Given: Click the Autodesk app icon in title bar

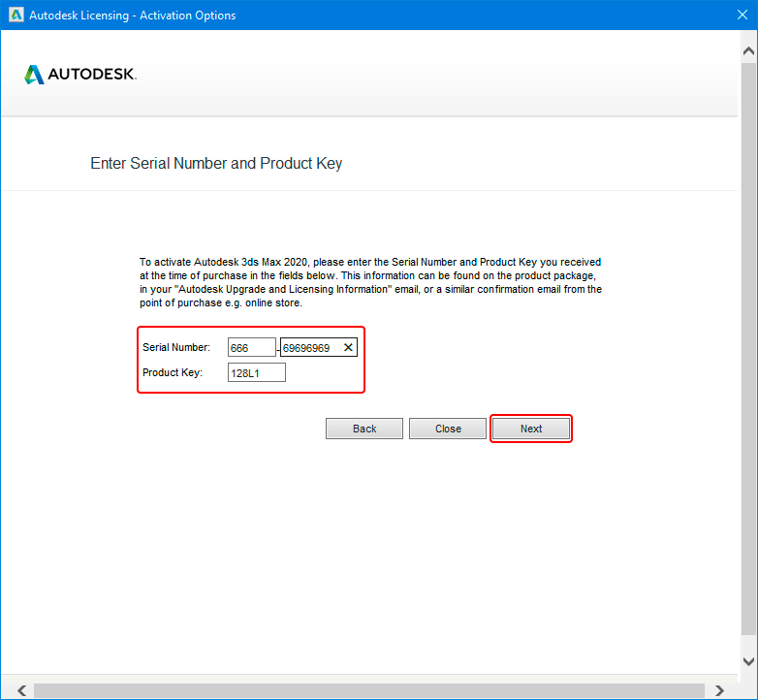Looking at the screenshot, I should [x=16, y=15].
